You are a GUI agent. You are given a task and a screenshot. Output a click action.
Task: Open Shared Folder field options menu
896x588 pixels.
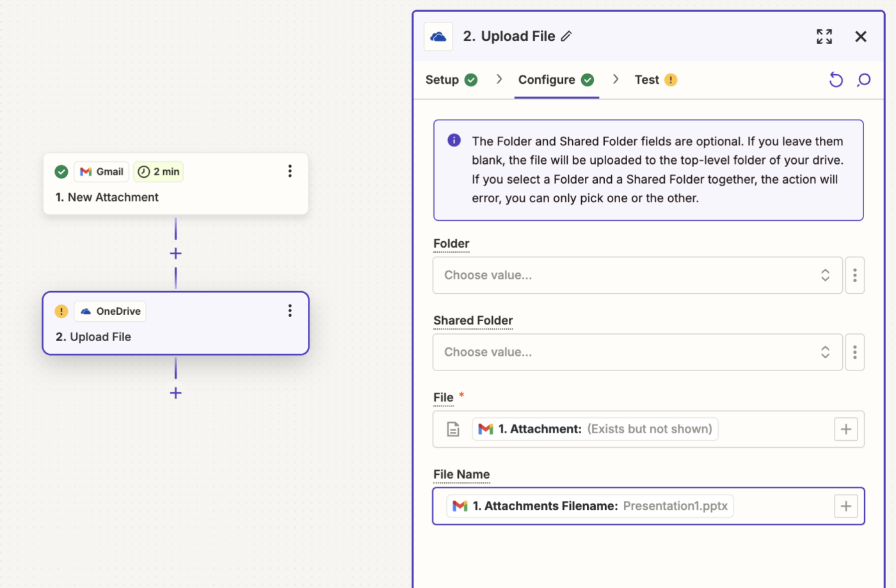[x=854, y=352]
